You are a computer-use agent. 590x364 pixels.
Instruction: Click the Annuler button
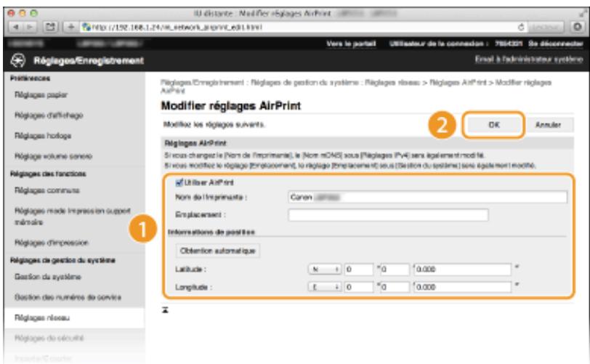point(549,124)
